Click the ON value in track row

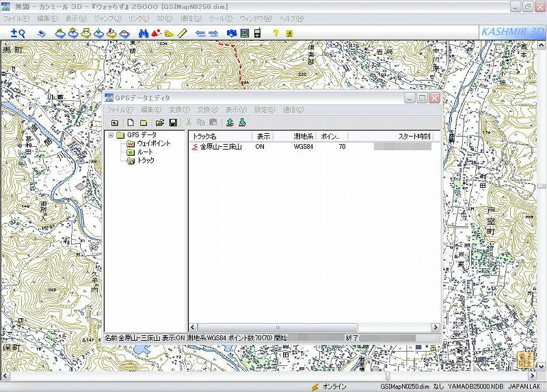pos(260,147)
